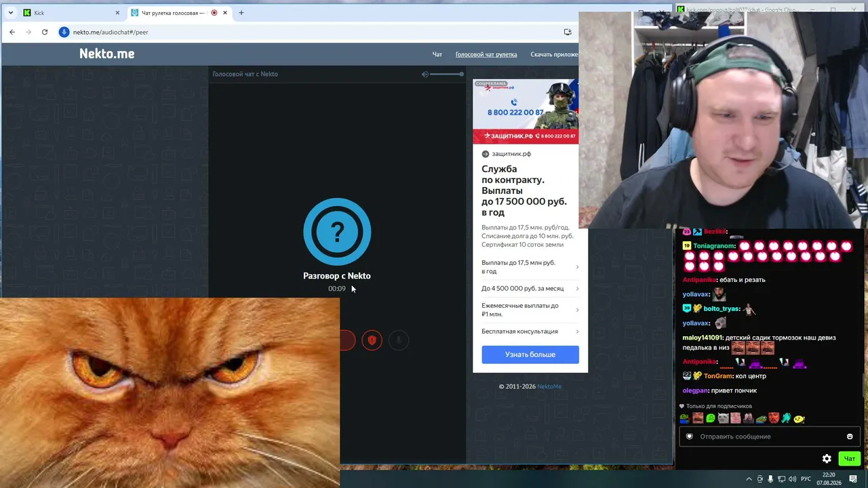This screenshot has height=488, width=868.
Task: Expand the Выплаты до 17,5 млн руб. row
Action: pos(530,267)
